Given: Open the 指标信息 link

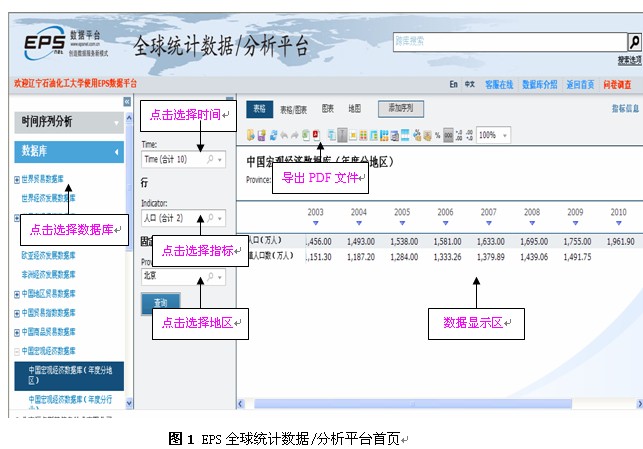Looking at the screenshot, I should [625, 109].
